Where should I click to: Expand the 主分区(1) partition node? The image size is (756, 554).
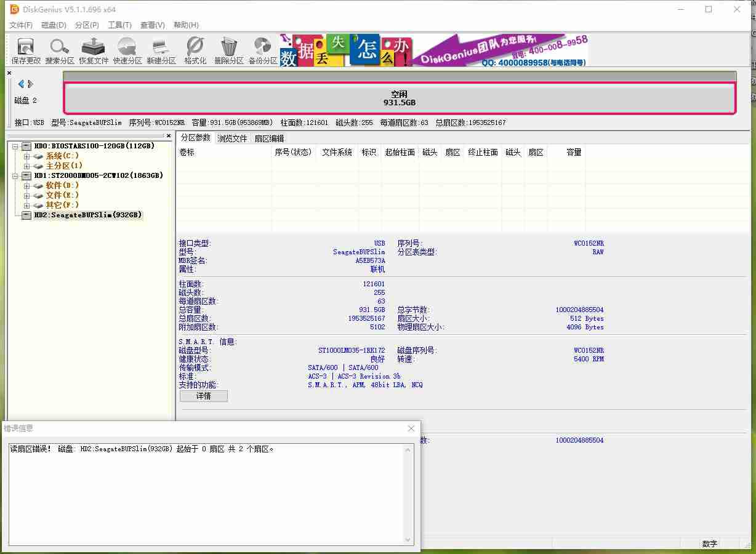26,166
